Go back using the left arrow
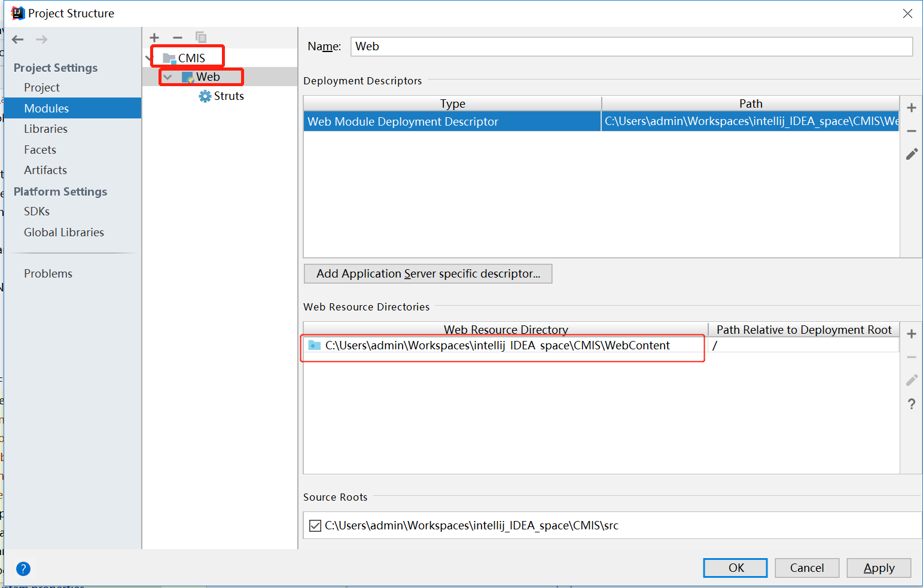This screenshot has width=923, height=588. [18, 39]
